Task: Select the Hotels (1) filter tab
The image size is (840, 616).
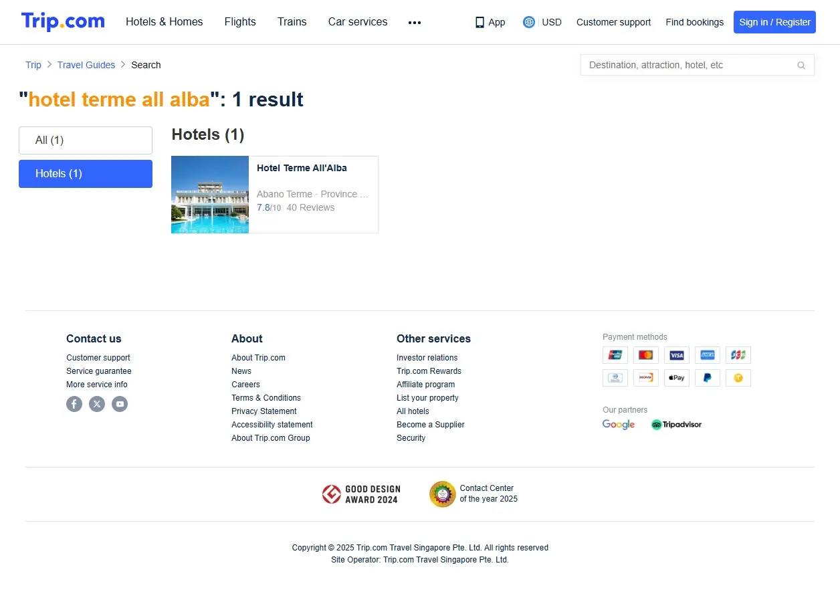Action: [86, 174]
